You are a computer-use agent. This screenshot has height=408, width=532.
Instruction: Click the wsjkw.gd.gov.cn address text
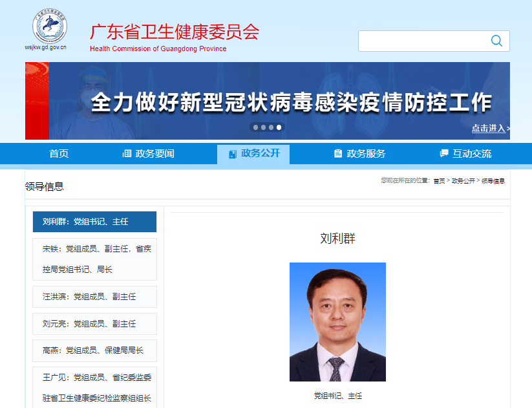[45, 47]
